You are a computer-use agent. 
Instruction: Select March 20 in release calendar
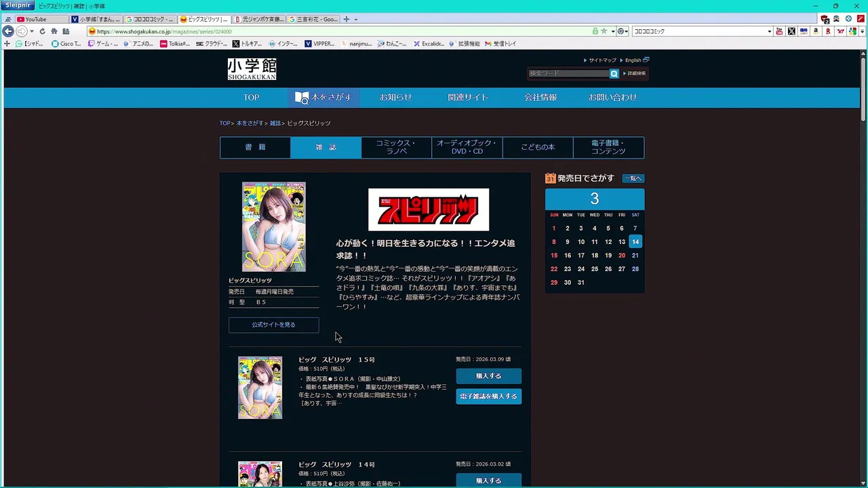click(622, 256)
